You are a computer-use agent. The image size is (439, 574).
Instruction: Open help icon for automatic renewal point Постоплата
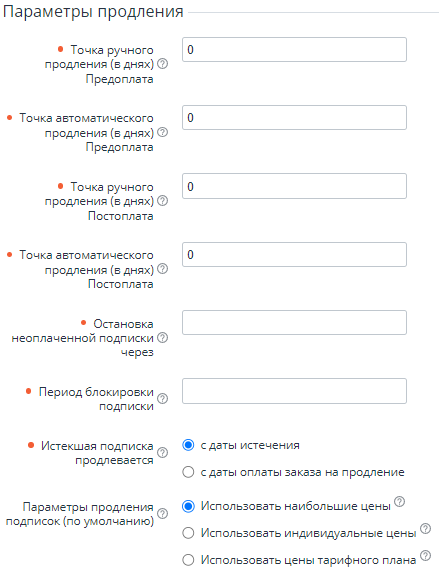tap(163, 269)
